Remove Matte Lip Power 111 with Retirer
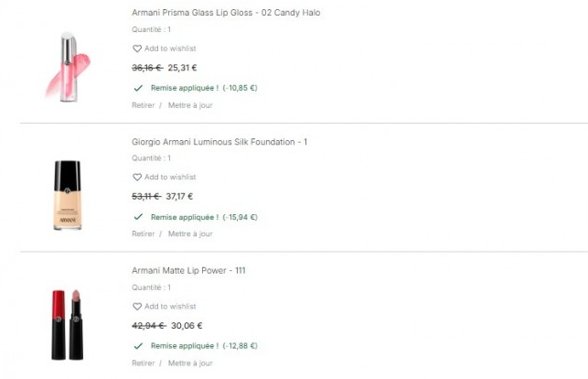The width and height of the screenshot is (588, 379). coord(143,363)
